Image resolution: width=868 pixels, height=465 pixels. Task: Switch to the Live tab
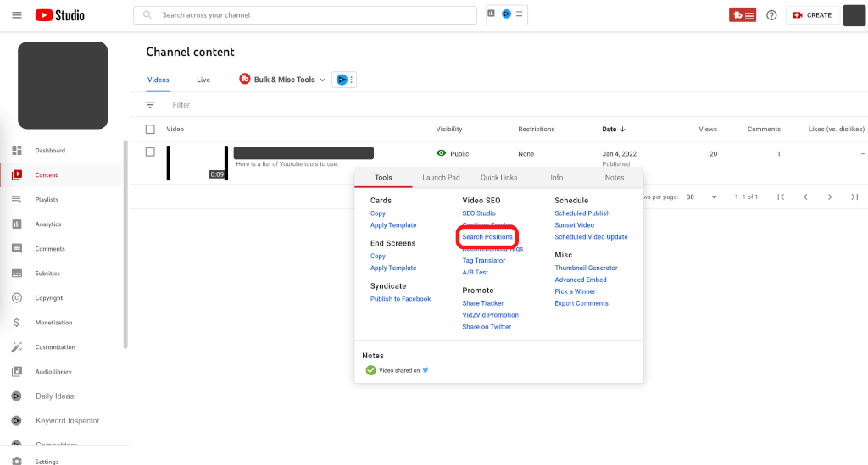(x=203, y=80)
